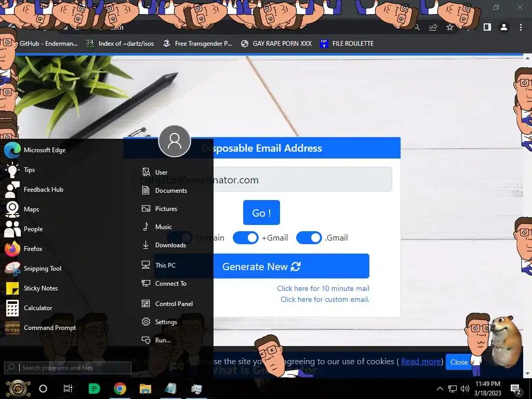Click the Go ! button
532x399 pixels.
(261, 212)
